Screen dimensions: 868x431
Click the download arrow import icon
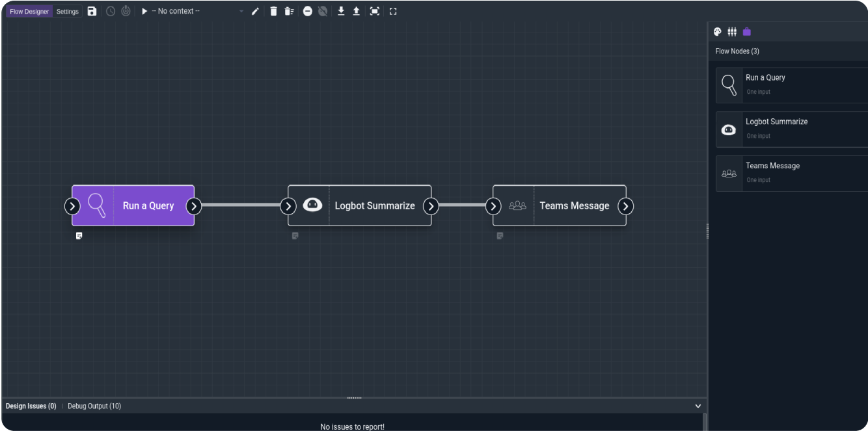click(341, 11)
